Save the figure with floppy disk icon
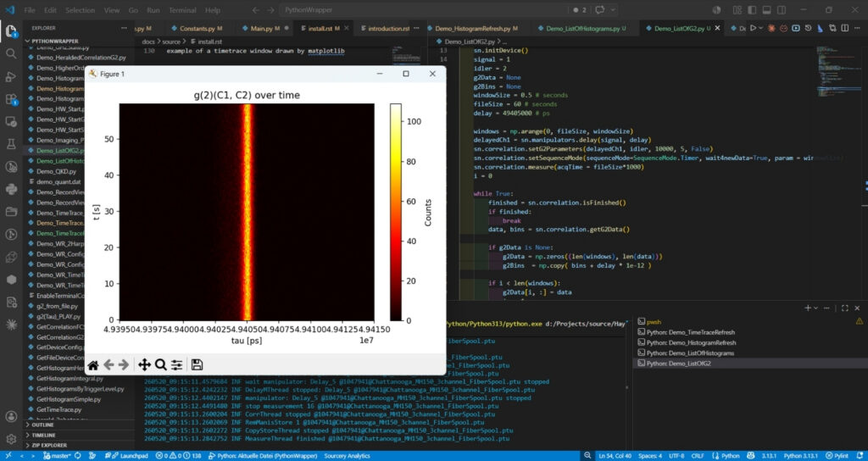868x461 pixels. pos(197,364)
